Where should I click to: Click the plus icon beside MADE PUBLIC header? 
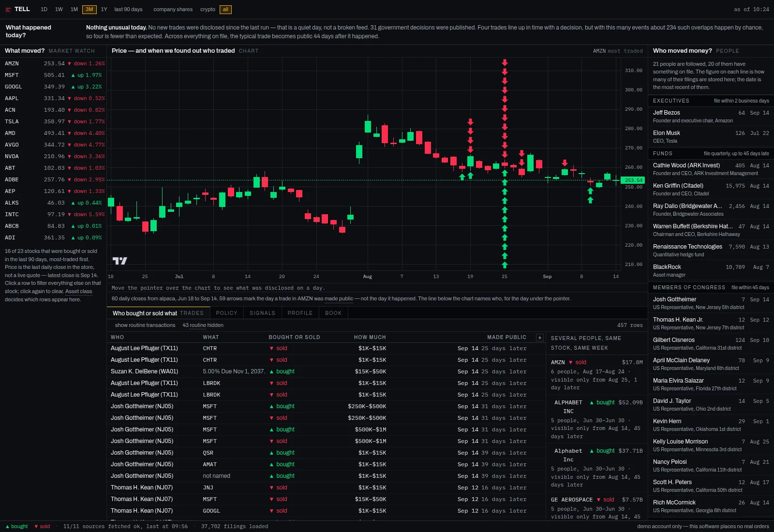coord(540,338)
